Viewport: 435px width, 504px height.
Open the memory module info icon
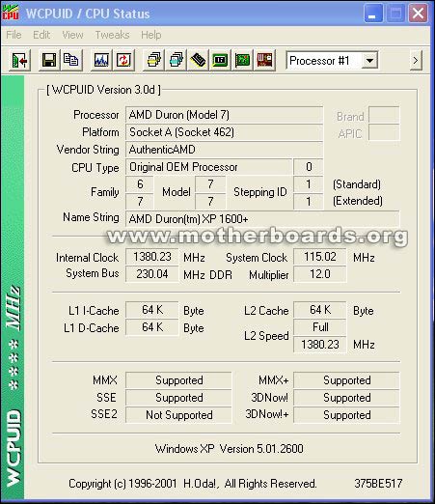click(198, 60)
